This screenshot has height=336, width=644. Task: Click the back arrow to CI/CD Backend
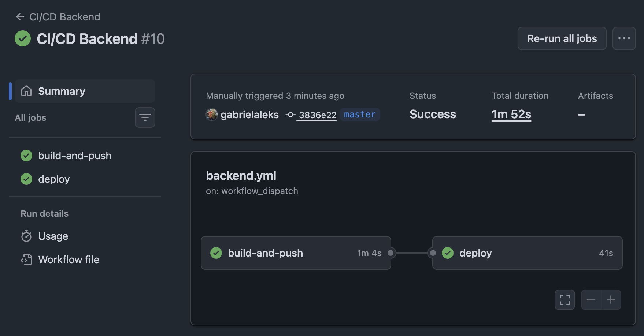pyautogui.click(x=21, y=16)
